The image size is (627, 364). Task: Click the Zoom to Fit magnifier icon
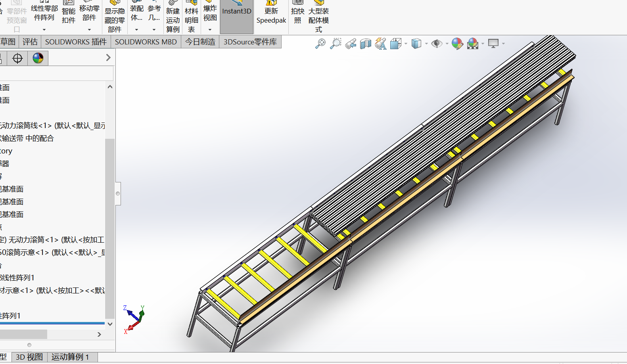[x=320, y=43]
